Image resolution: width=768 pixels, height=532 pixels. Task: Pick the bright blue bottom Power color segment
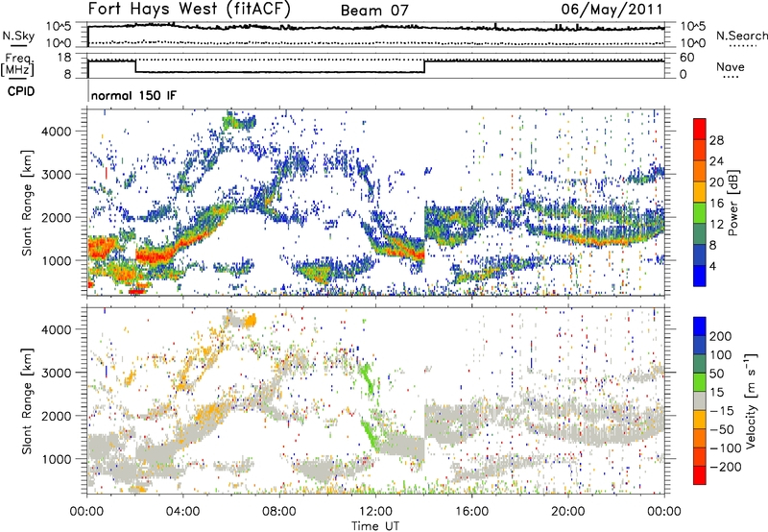(700, 276)
